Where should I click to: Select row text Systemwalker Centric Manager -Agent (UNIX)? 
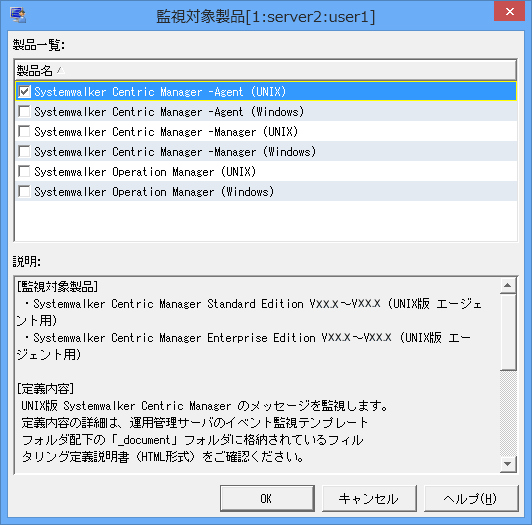click(160, 92)
